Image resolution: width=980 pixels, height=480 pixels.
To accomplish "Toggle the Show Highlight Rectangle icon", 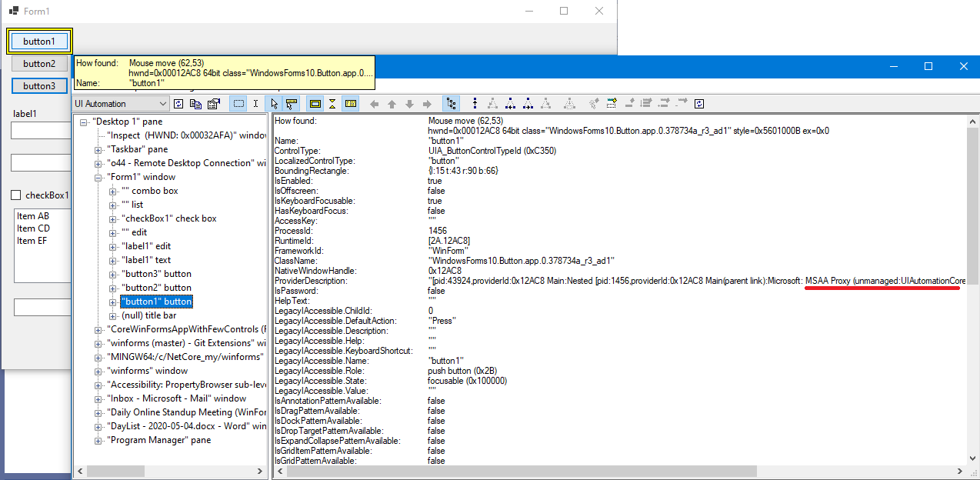I will point(315,103).
